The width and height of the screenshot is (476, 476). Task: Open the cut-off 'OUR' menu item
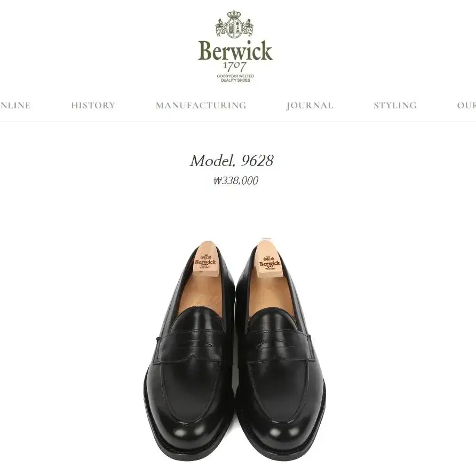(466, 105)
